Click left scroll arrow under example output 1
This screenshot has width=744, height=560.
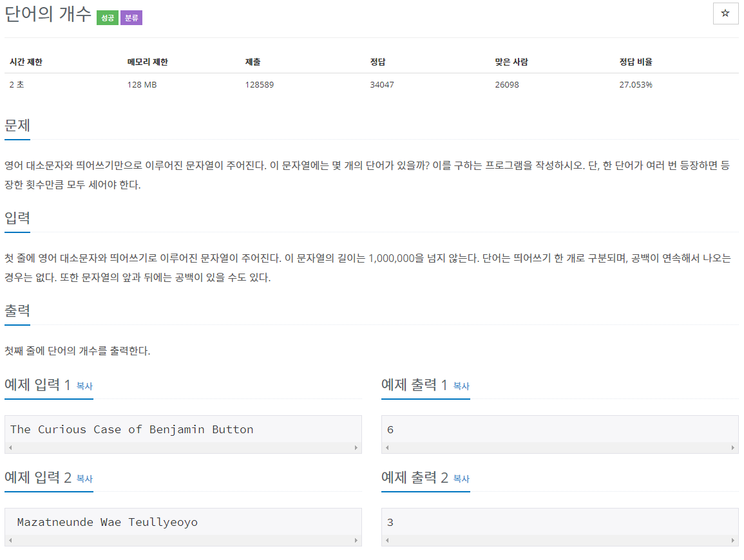(387, 447)
